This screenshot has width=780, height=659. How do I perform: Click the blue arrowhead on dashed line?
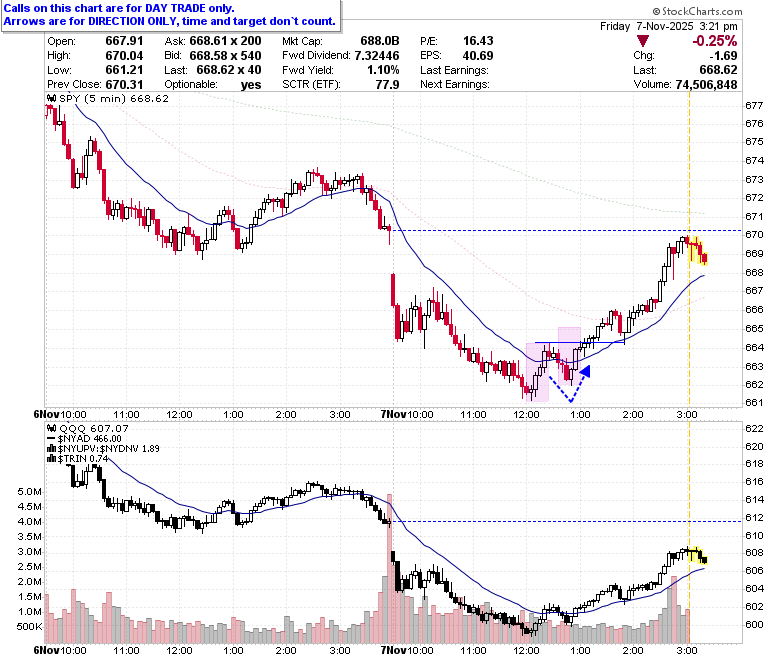click(585, 371)
